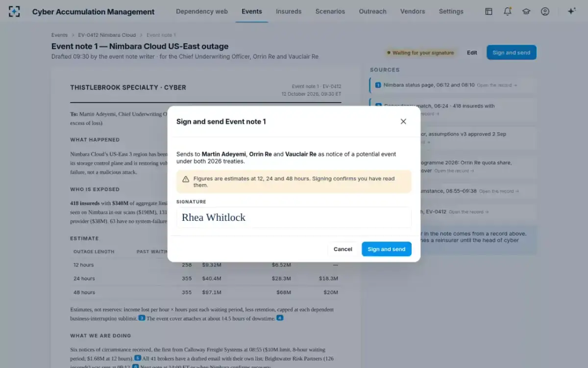This screenshot has height=368, width=588.
Task: Select the Events tab
Action: pos(252,11)
